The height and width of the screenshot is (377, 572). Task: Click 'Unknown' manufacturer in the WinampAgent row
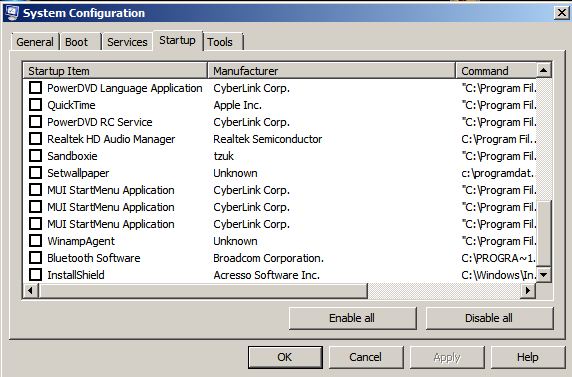tap(235, 241)
